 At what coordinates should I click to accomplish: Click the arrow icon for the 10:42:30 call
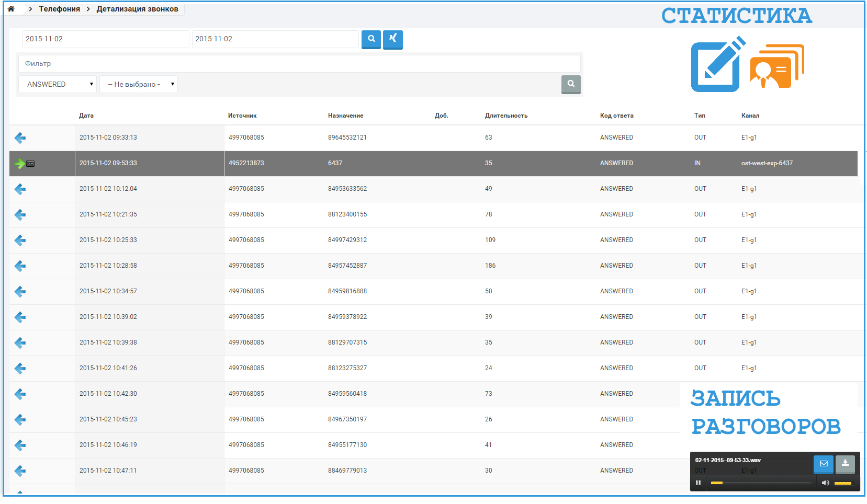(x=20, y=394)
